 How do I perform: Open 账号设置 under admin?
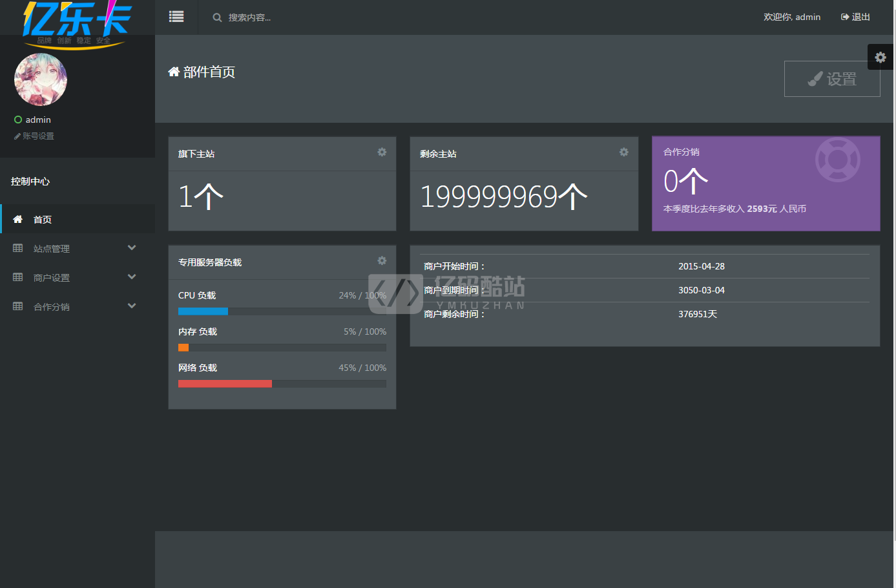[37, 136]
